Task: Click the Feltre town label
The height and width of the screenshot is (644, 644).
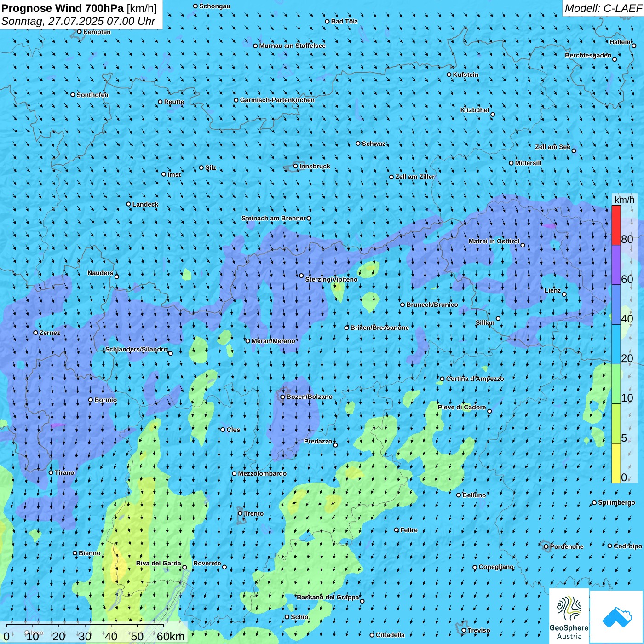Action: click(408, 530)
